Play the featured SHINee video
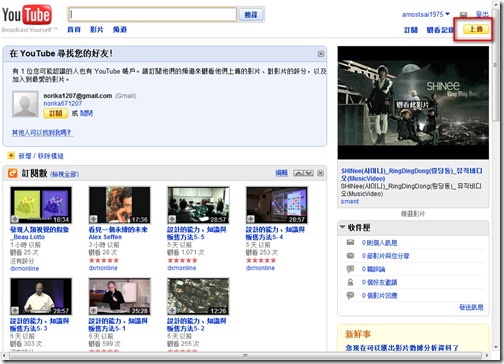This screenshot has width=504, height=364. 413,103
